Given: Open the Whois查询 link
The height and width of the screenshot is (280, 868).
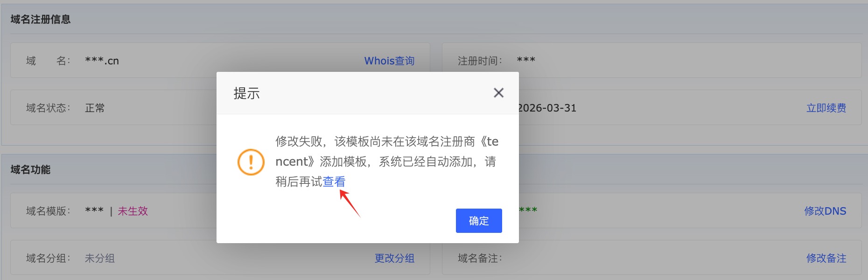Looking at the screenshot, I should (389, 61).
